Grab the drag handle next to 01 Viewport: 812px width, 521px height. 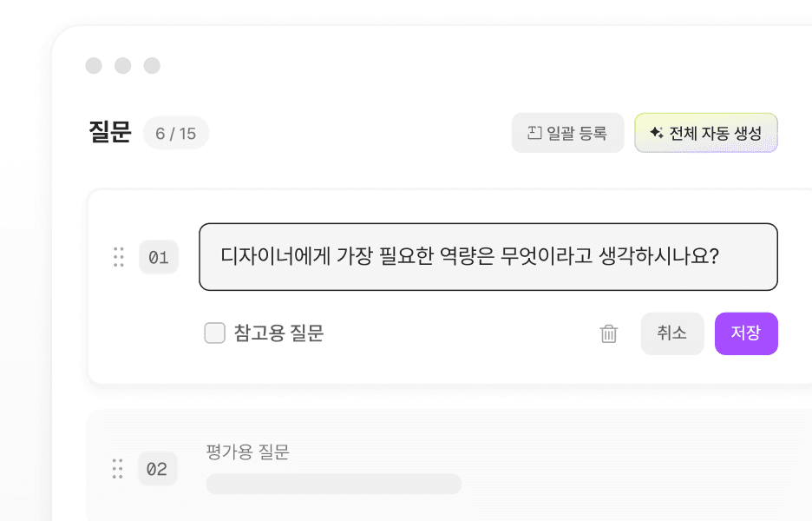point(119,257)
